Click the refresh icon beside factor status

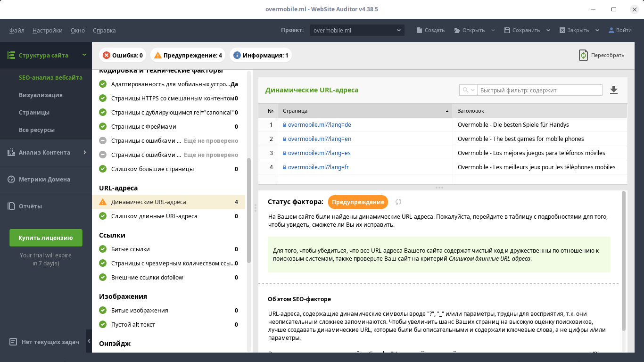tap(398, 202)
